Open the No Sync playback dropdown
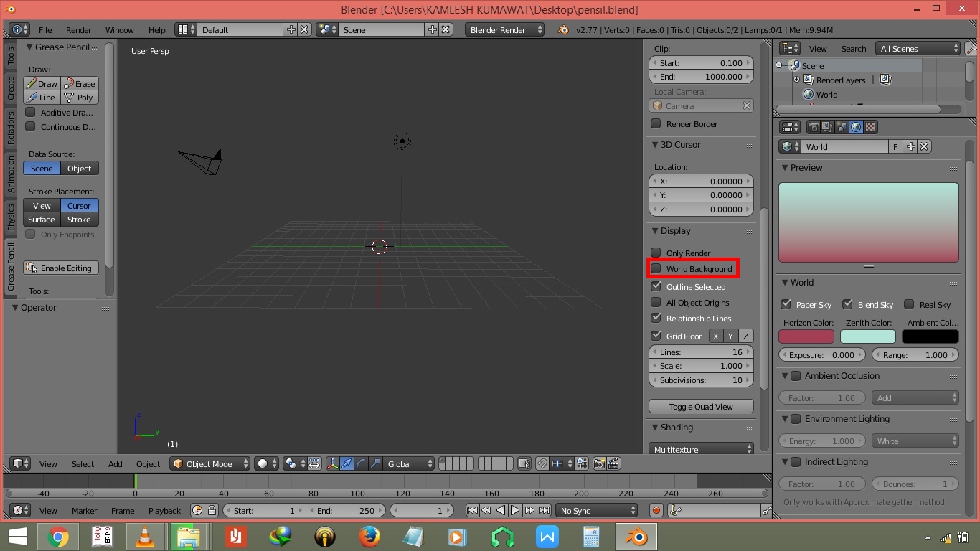This screenshot has width=980, height=551. click(596, 510)
